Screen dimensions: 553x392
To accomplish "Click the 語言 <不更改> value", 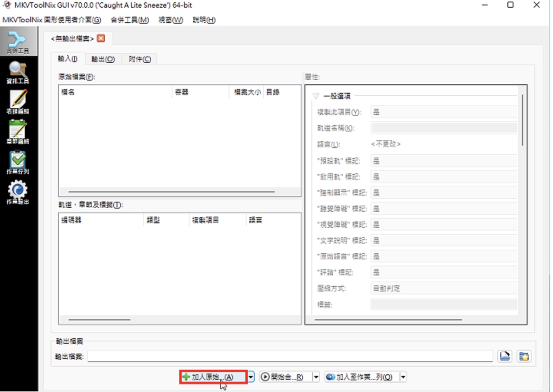I will coord(386,144).
